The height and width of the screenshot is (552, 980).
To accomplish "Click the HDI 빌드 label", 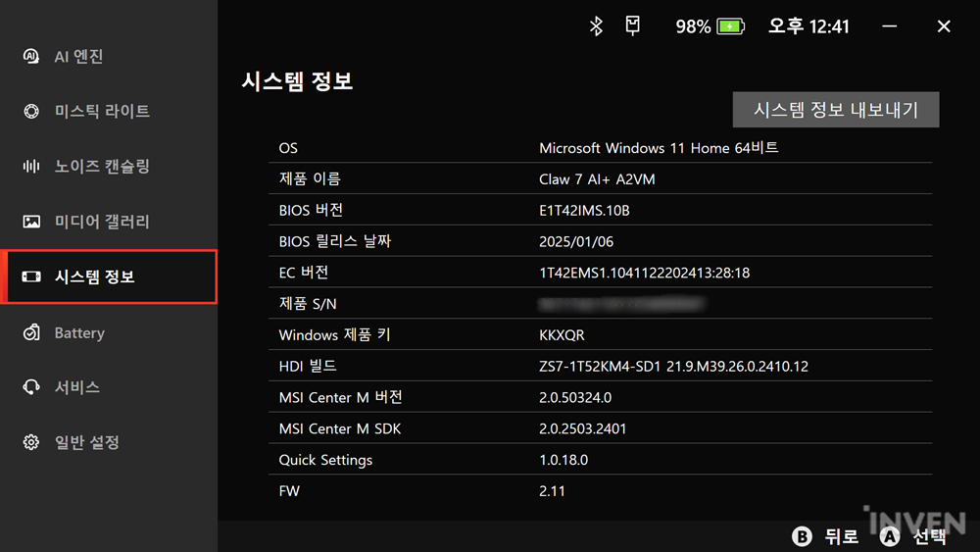I will [308, 367].
